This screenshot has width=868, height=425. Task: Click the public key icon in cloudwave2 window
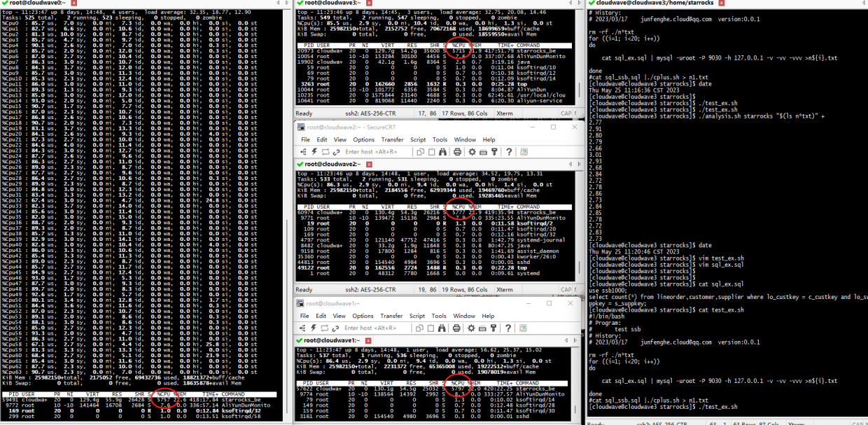494,152
